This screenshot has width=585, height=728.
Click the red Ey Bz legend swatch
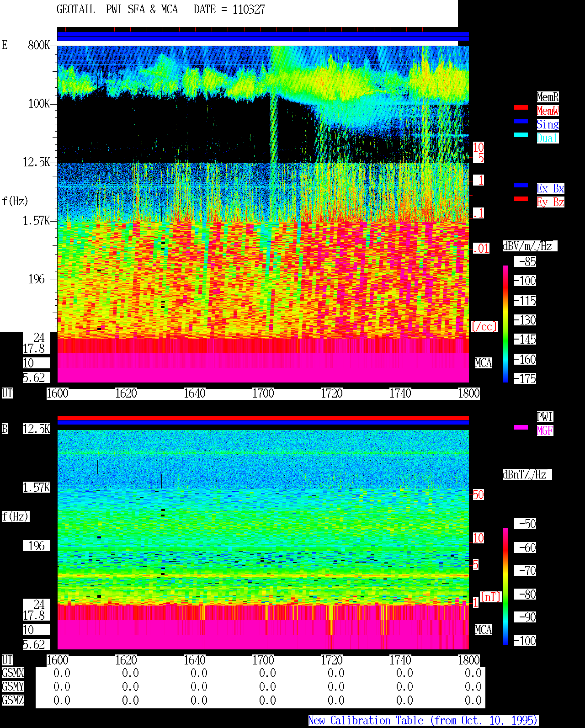tap(521, 199)
